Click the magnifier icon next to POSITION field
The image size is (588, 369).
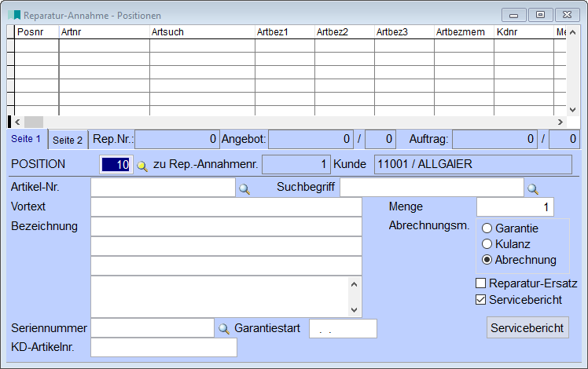point(142,165)
